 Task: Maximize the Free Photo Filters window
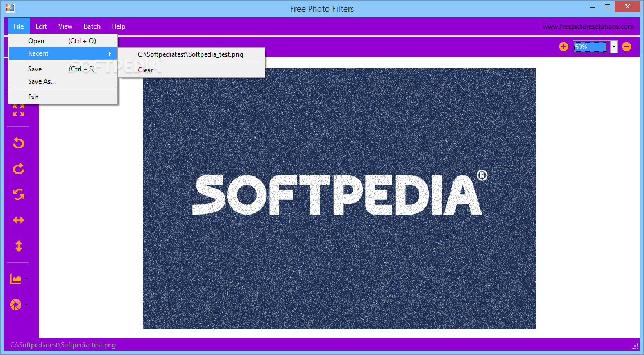607,7
